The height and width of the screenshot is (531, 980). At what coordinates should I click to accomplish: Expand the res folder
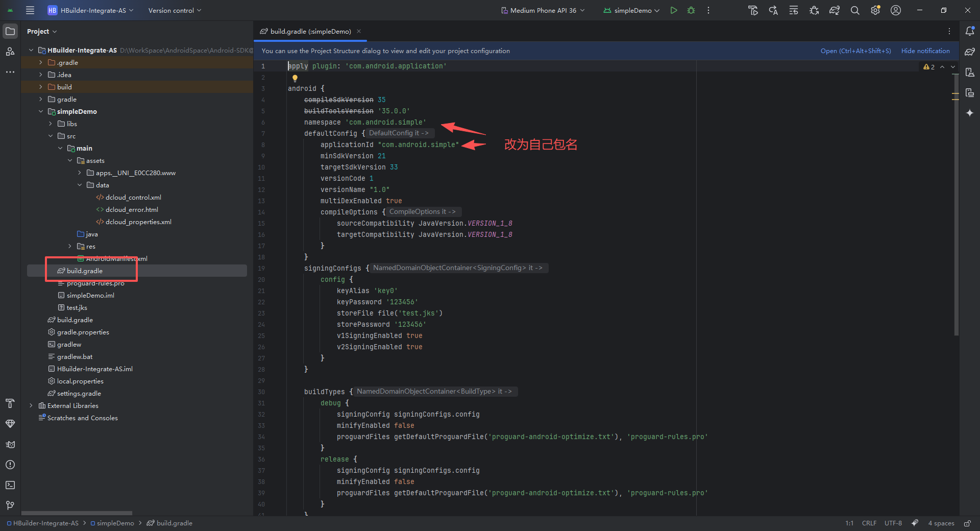(70, 246)
